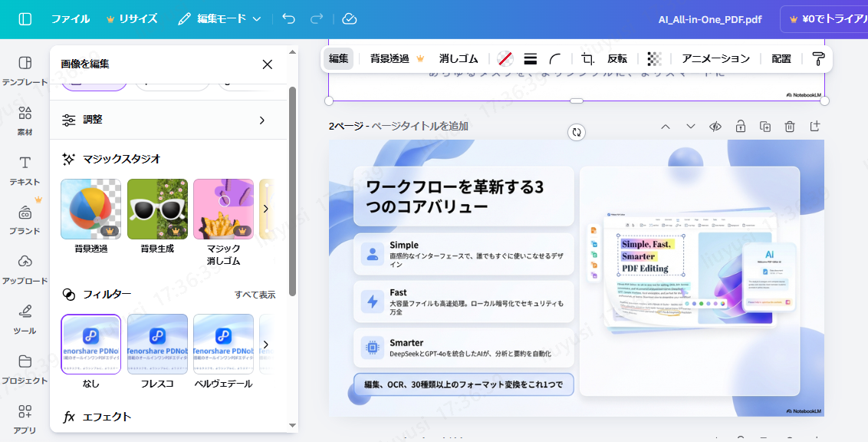Click the 背景生成 thumbnail
868x442 pixels.
tap(156, 208)
